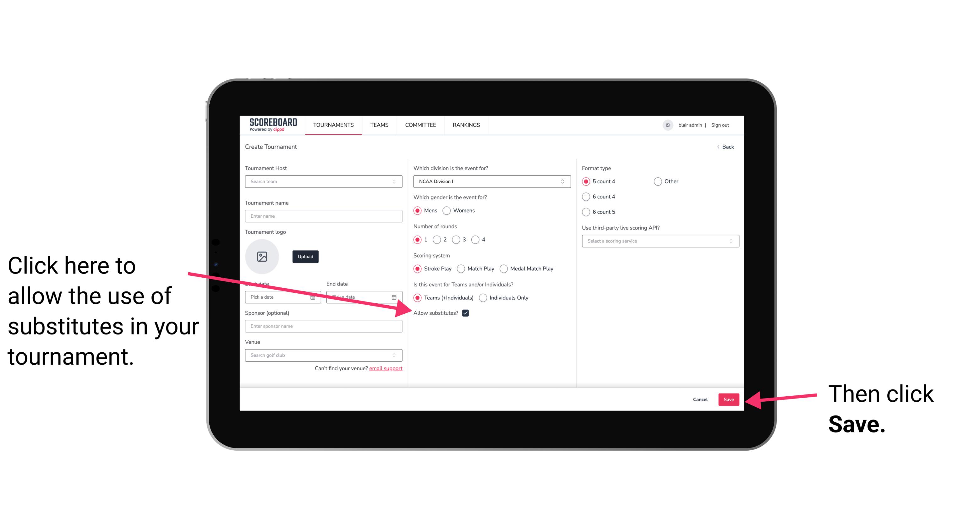Click the Save button

[x=729, y=399]
